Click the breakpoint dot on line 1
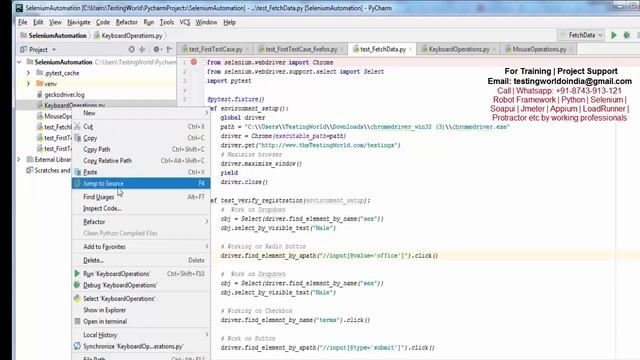Screen dimensions: 640x360 coord(194,62)
